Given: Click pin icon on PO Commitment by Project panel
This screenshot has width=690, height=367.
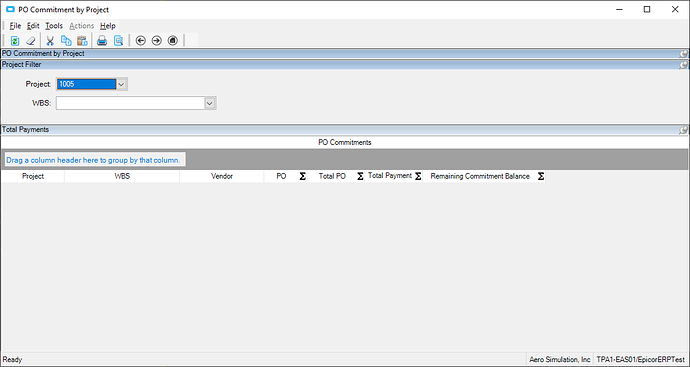Looking at the screenshot, I should click(x=683, y=54).
